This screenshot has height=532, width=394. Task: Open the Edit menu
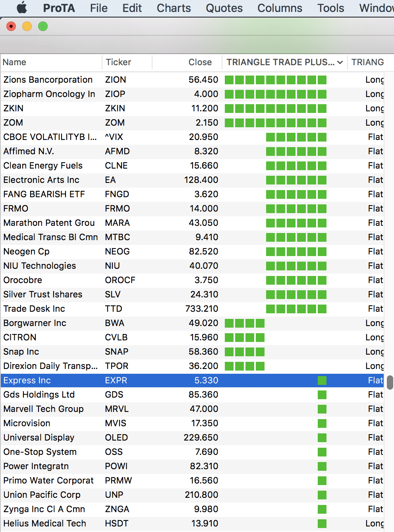[132, 8]
